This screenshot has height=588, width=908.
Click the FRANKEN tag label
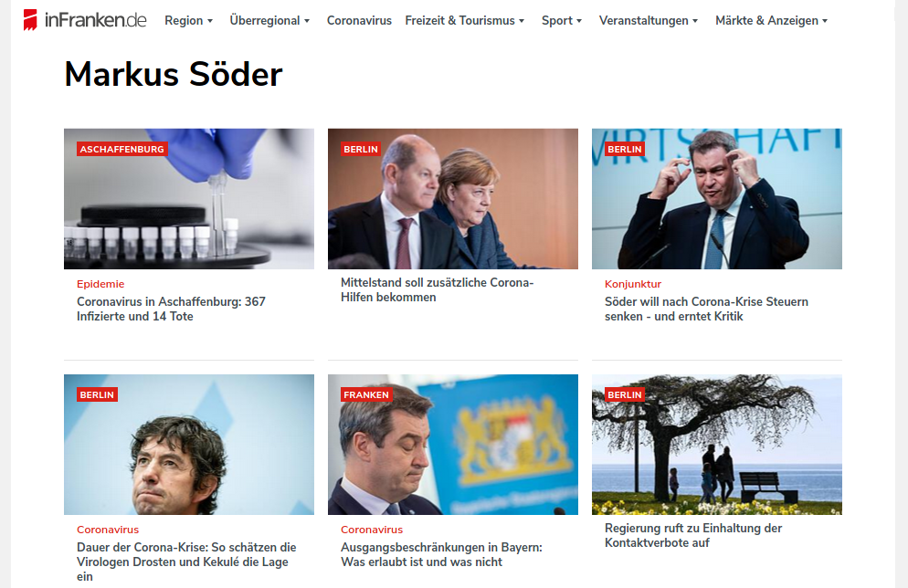click(x=366, y=394)
